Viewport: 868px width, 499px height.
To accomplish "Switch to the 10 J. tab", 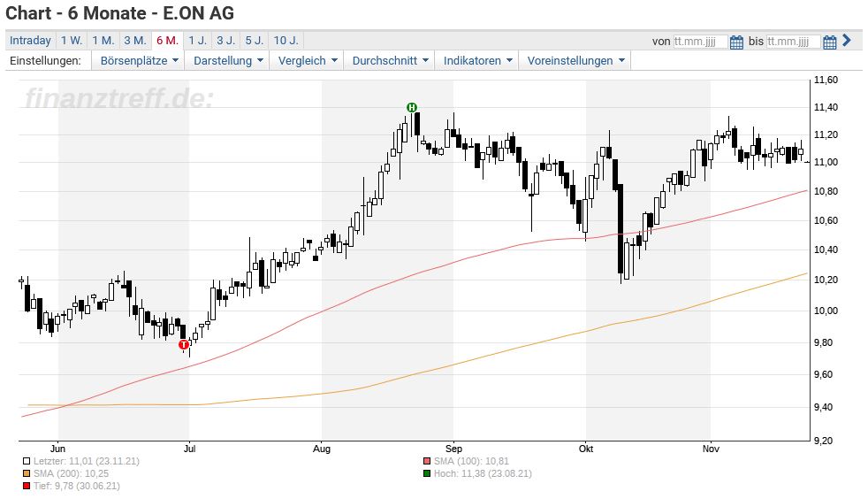I will pos(286,41).
